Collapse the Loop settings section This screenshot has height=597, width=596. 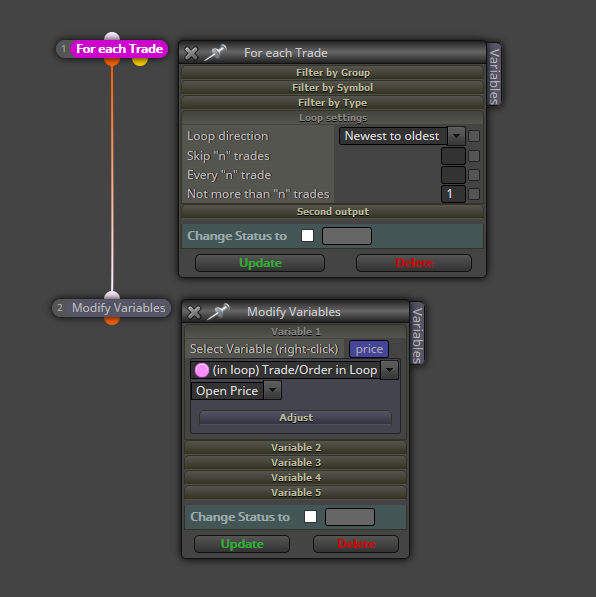coord(332,118)
